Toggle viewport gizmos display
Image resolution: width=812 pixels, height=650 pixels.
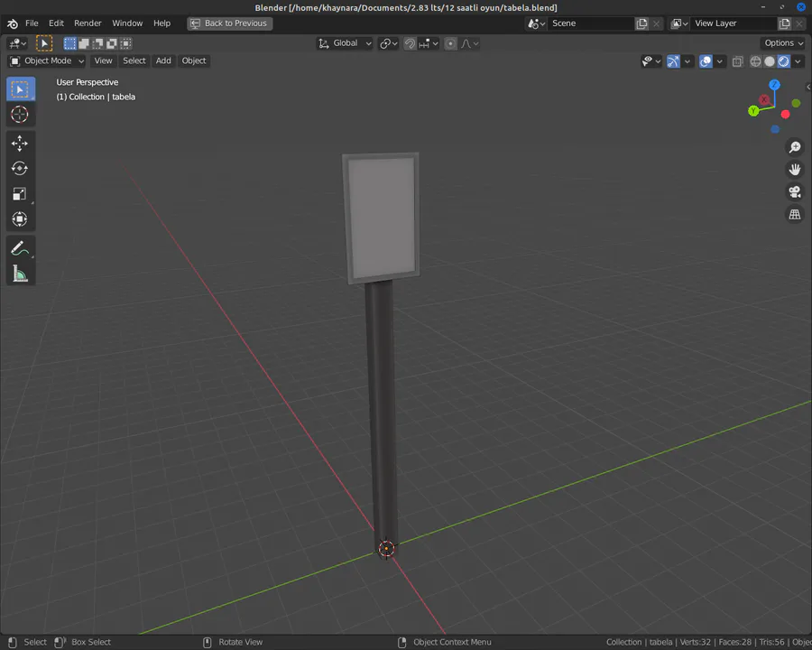click(673, 61)
